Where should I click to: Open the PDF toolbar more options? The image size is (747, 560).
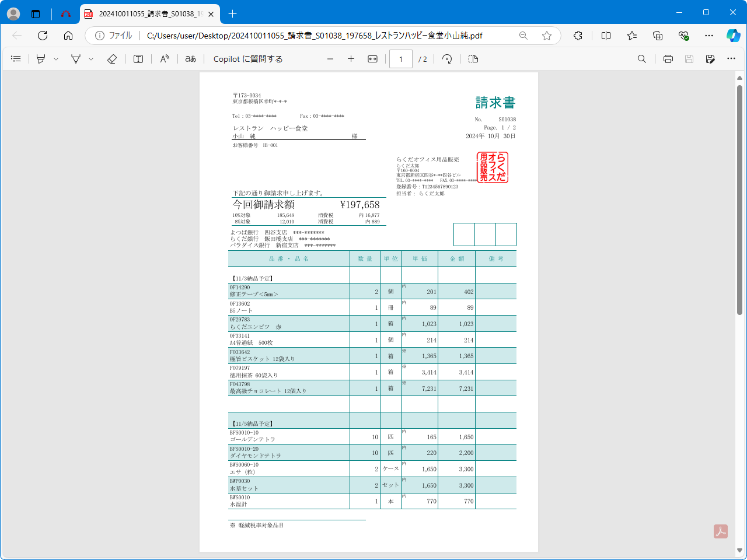pos(731,59)
